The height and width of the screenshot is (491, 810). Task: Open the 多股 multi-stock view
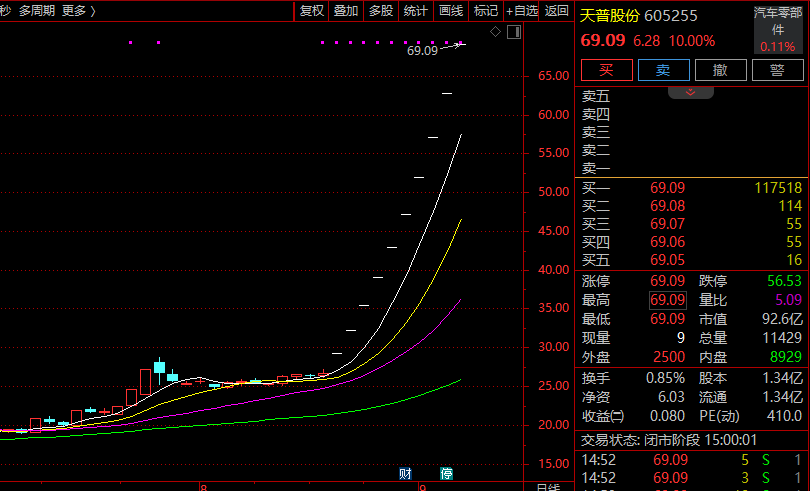tap(381, 11)
